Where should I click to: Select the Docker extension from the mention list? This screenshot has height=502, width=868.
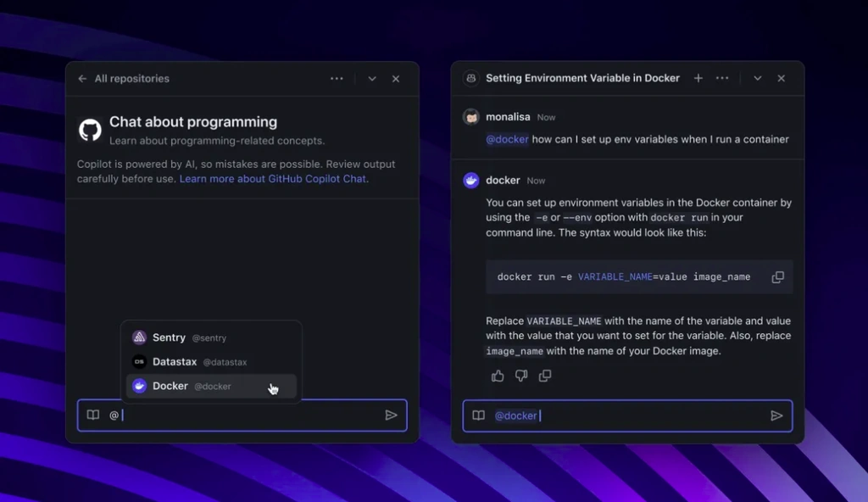tap(211, 386)
